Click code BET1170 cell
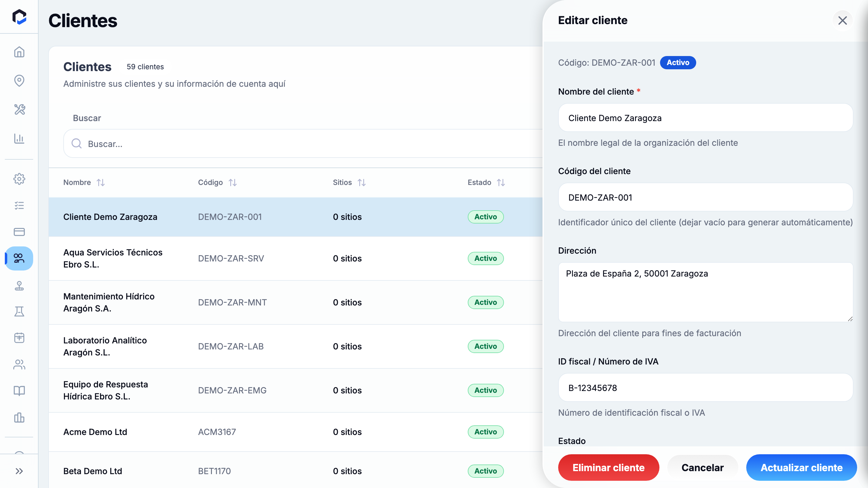This screenshot has width=868, height=488. click(x=214, y=471)
